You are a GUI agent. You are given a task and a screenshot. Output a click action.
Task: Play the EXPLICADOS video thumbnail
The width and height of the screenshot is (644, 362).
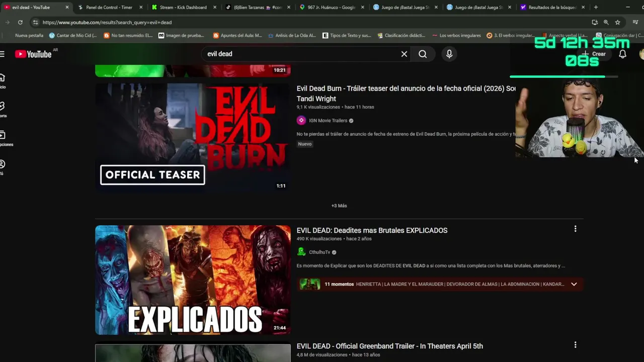[193, 280]
